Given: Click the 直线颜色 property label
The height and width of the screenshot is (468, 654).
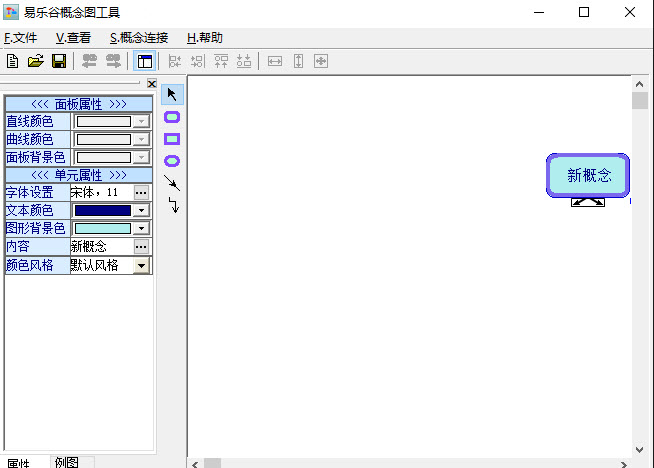Looking at the screenshot, I should point(38,121).
